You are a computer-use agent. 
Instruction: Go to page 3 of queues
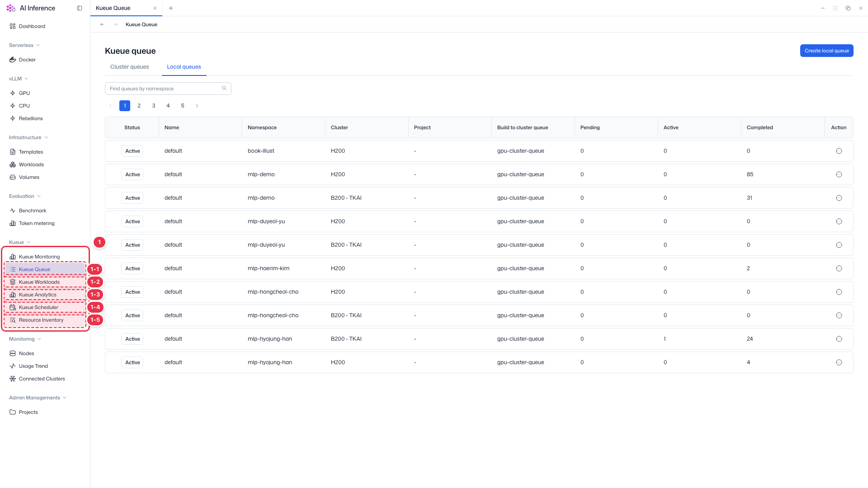coord(154,106)
